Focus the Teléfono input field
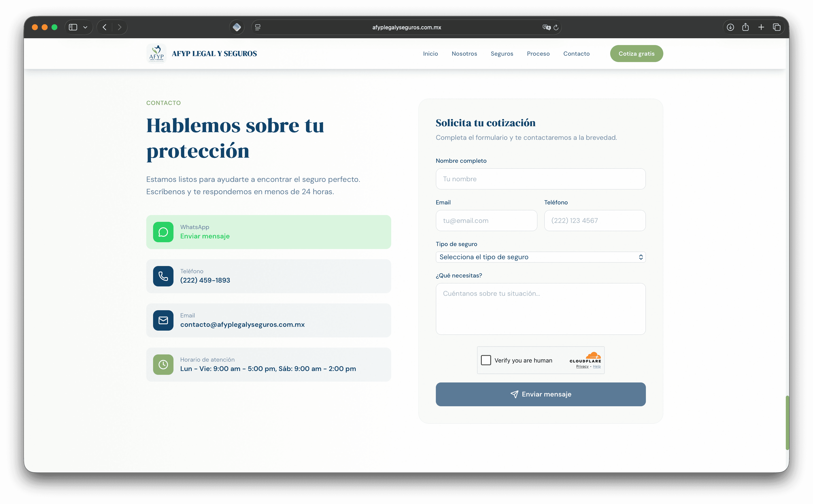The height and width of the screenshot is (504, 813). pos(595,220)
